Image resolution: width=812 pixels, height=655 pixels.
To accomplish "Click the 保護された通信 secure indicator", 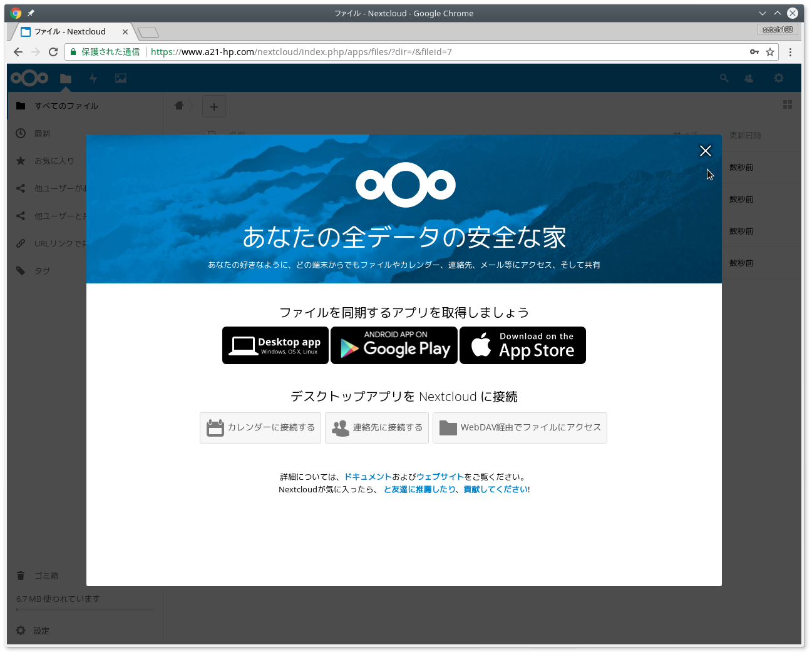I will [x=105, y=52].
